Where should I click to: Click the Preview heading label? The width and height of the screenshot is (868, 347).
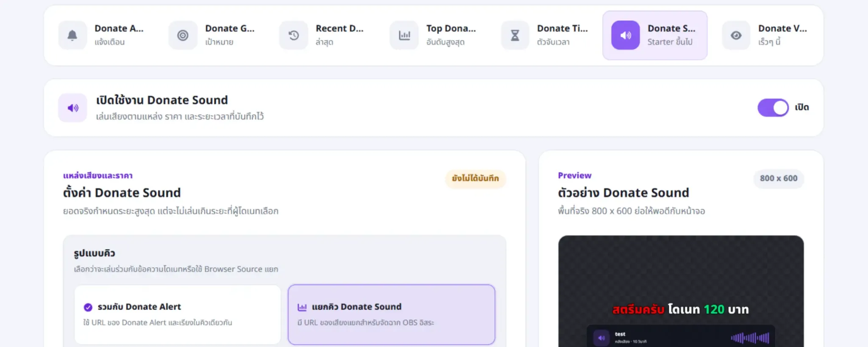574,175
